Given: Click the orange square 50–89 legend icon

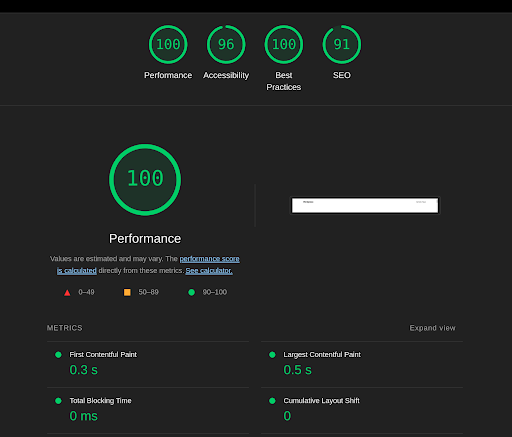Looking at the screenshot, I should pos(127,292).
